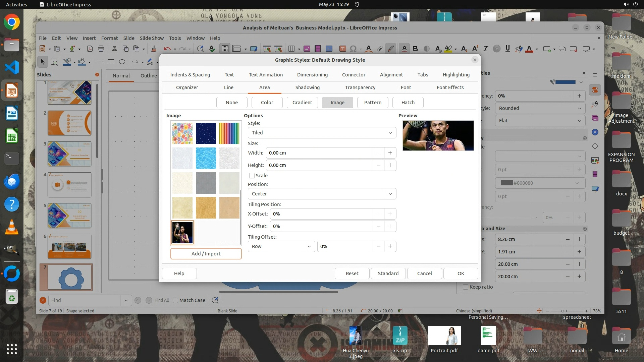The height and width of the screenshot is (362, 644).
Task: Open the Shadowing tab
Action: click(307, 87)
